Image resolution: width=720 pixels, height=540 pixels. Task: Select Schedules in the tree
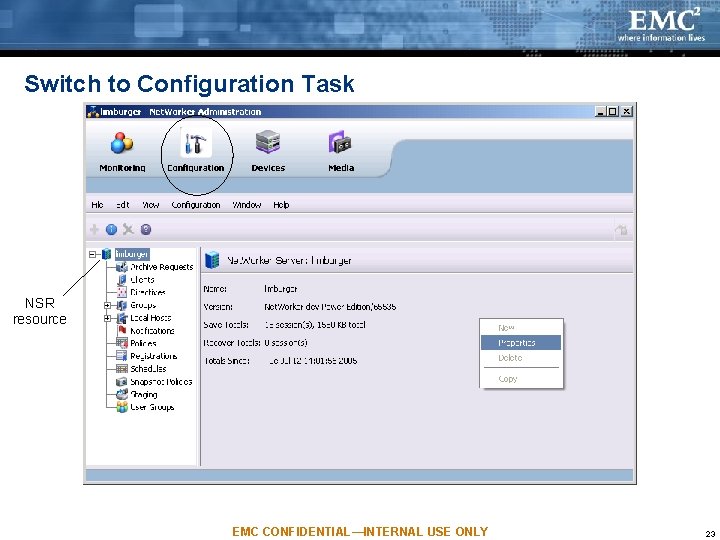(148, 369)
